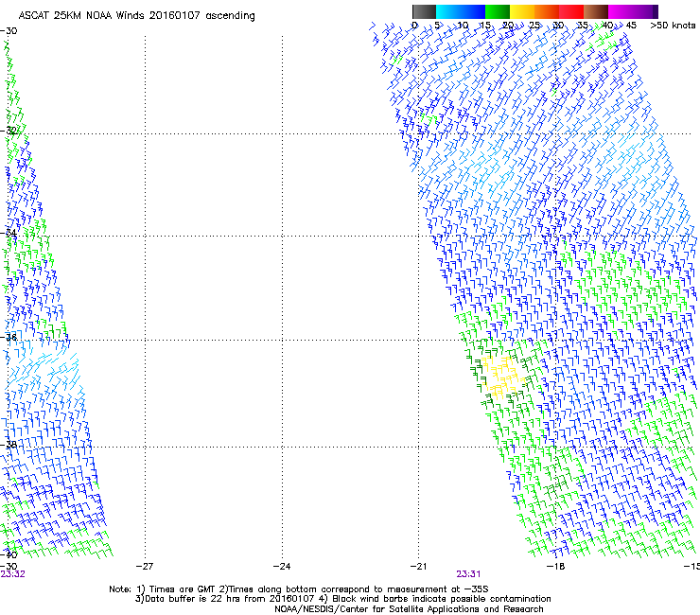The height and width of the screenshot is (615, 700).
Task: Pick the green 15-20 knot legend swatch
Action: click(498, 11)
